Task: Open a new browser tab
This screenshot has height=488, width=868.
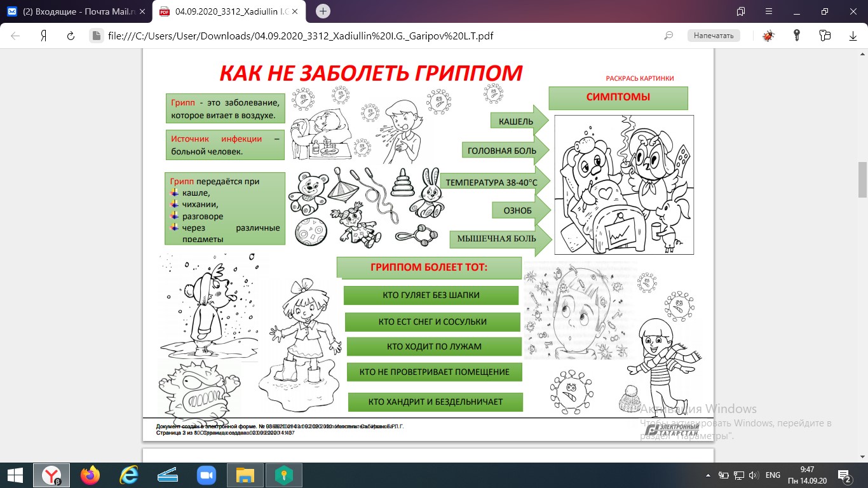Action: point(323,11)
